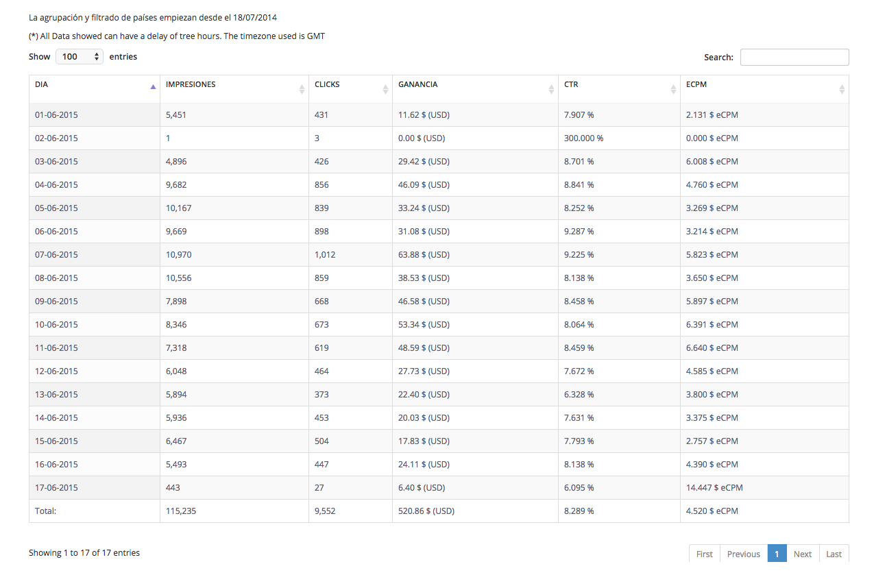The height and width of the screenshot is (588, 874).
Task: Select the 01-06-2015 date cell
Action: click(95, 115)
